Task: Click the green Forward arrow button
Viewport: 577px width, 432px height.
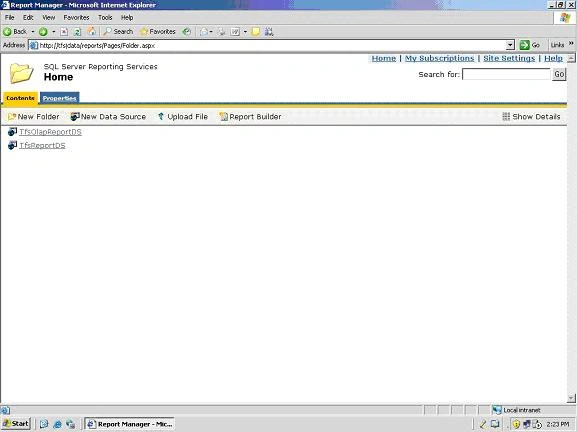Action: click(x=43, y=32)
